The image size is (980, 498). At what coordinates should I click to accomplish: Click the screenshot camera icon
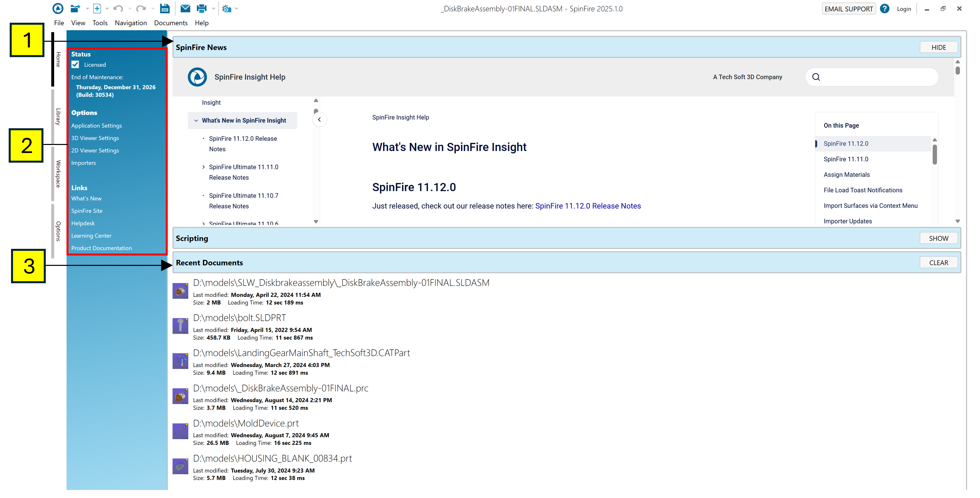[227, 8]
